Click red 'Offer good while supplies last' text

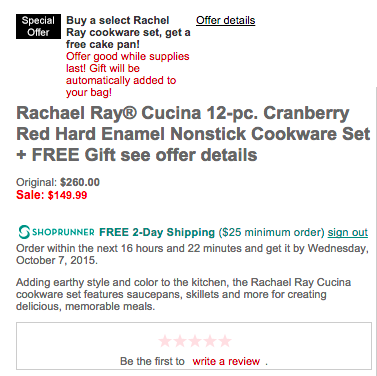127,74
